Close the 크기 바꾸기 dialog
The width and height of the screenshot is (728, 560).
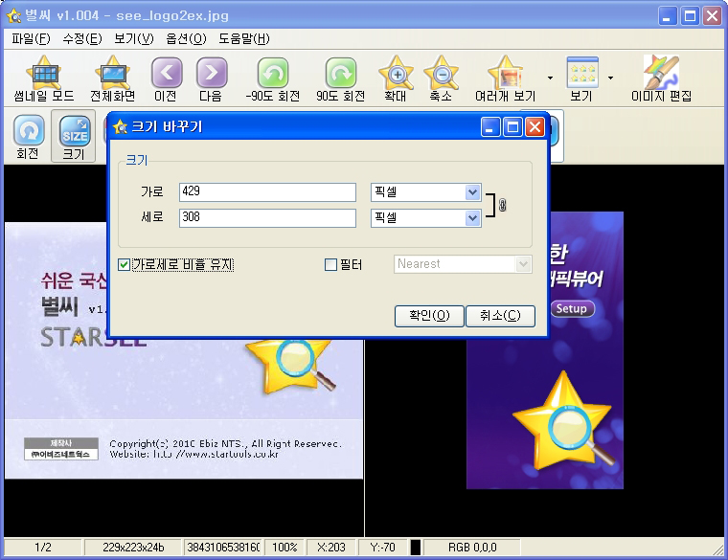(535, 126)
